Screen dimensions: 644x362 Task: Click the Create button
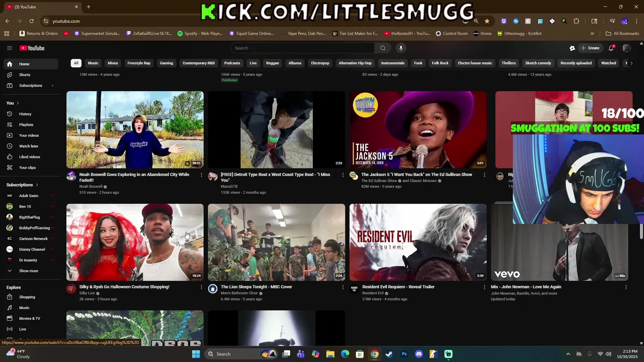590,48
